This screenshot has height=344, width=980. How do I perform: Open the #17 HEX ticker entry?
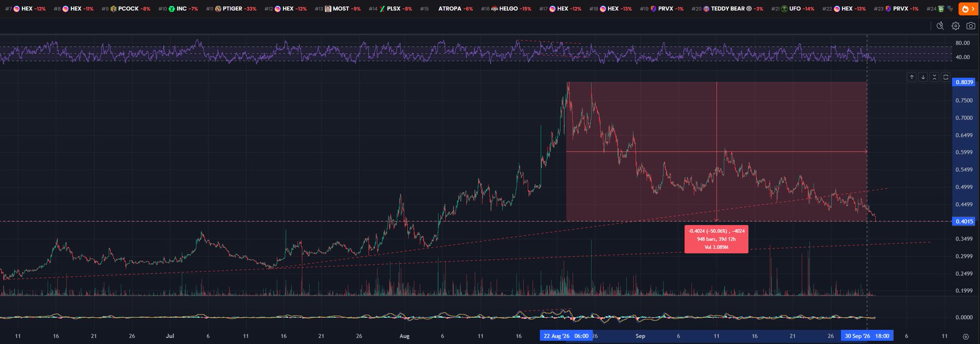click(560, 9)
